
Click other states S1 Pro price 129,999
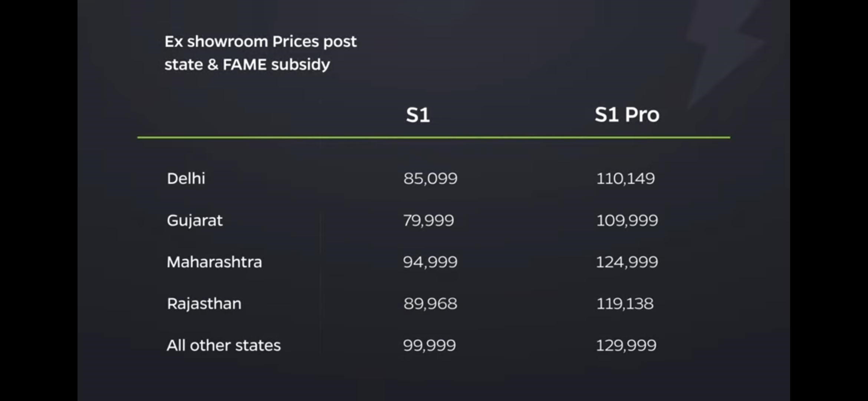tap(626, 346)
